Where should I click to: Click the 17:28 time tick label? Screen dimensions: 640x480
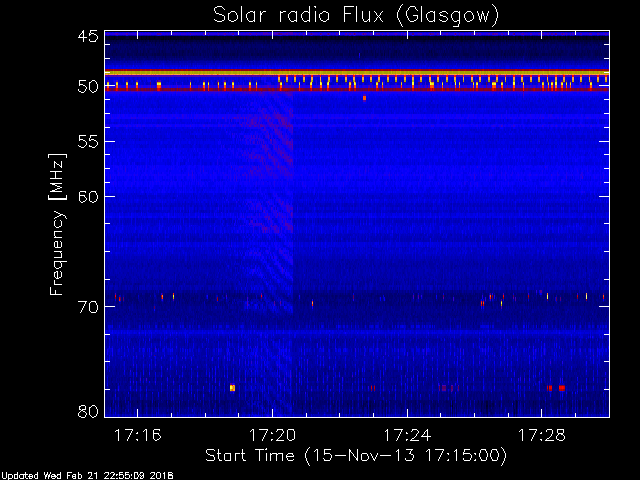click(x=542, y=436)
